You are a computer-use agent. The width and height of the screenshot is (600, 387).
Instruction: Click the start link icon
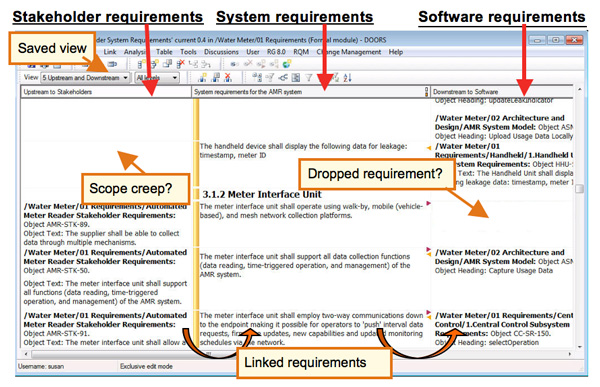point(261,64)
